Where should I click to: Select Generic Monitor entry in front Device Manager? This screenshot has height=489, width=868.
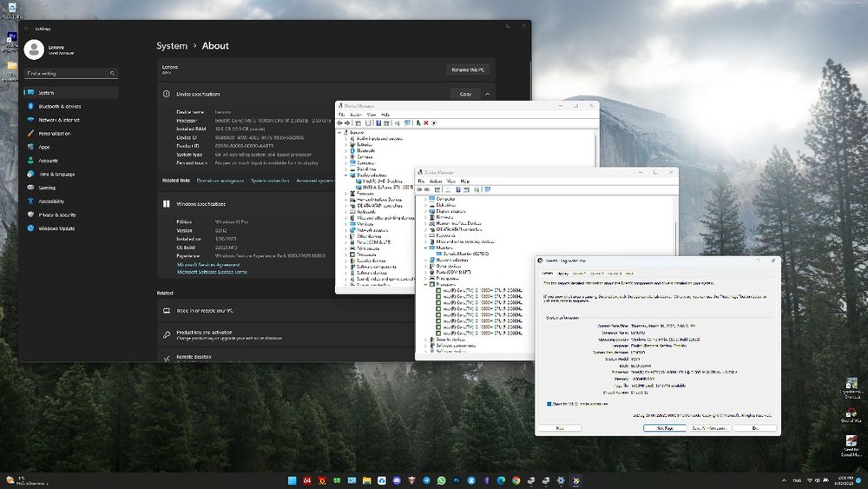point(465,254)
